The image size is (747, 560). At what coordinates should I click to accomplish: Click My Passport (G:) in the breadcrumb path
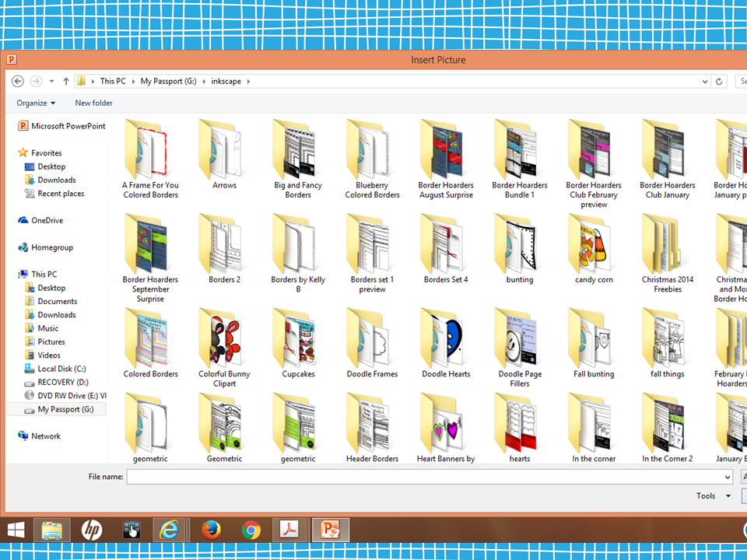170,81
